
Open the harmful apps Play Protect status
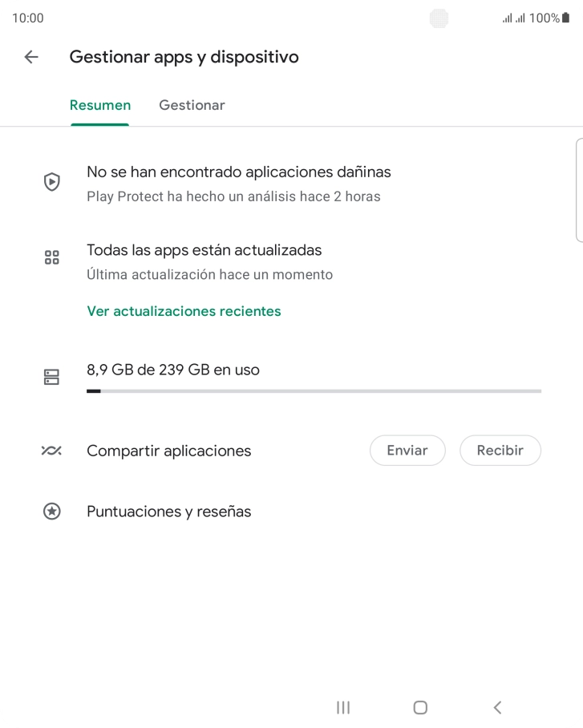[x=238, y=172]
